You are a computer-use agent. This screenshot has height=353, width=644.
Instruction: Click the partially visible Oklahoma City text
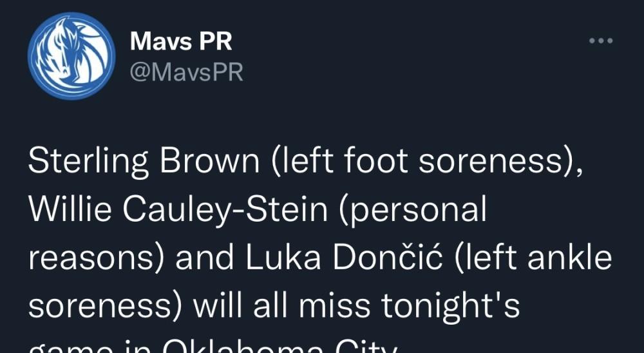(280, 346)
